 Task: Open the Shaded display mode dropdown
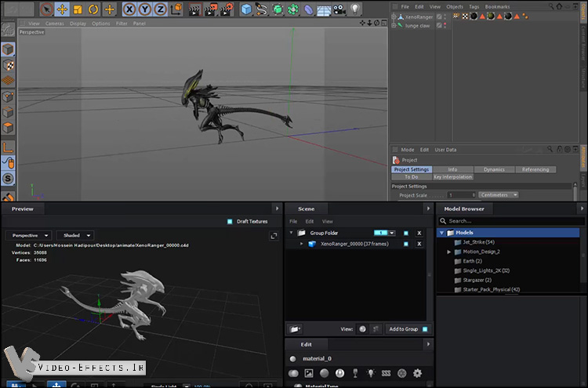tap(75, 235)
